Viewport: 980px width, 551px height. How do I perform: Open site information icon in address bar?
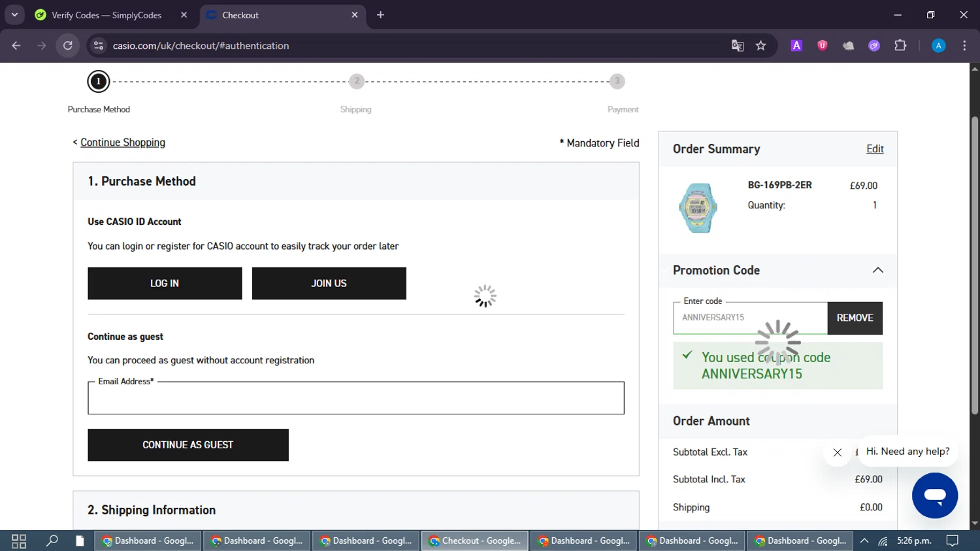[x=98, y=46]
